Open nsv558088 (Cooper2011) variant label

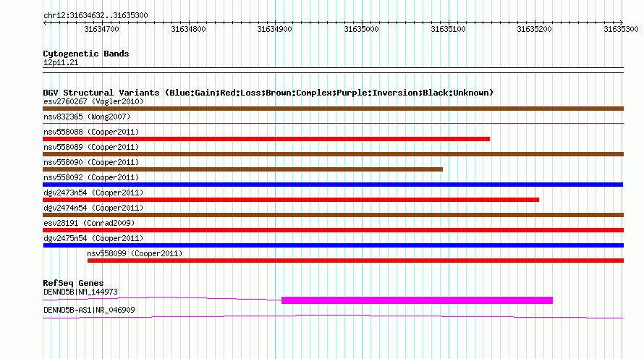(91, 132)
